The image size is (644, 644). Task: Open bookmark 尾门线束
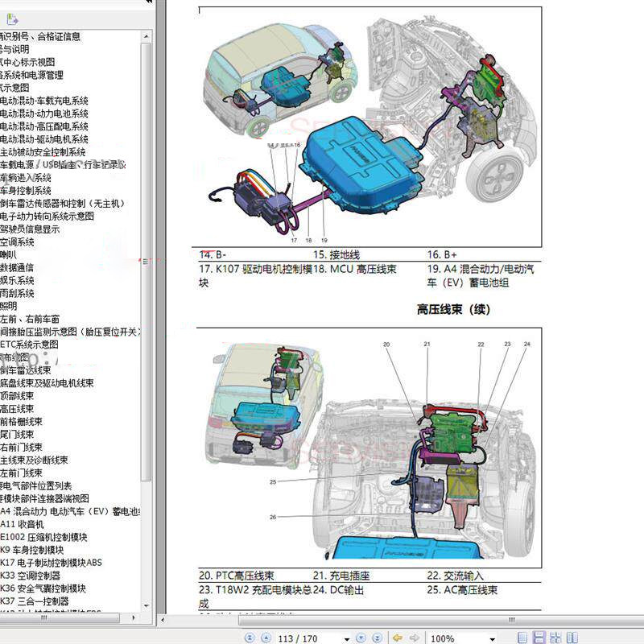[17, 434]
